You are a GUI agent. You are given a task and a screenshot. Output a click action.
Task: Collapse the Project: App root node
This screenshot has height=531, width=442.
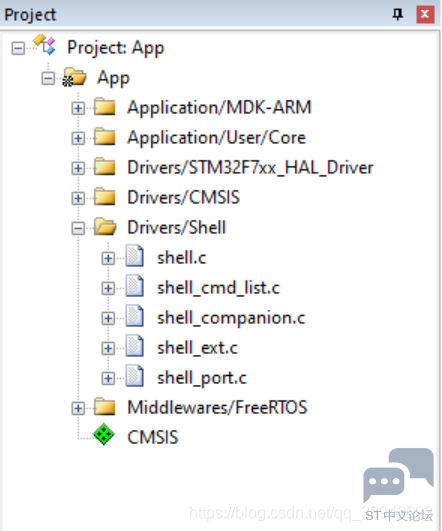18,48
